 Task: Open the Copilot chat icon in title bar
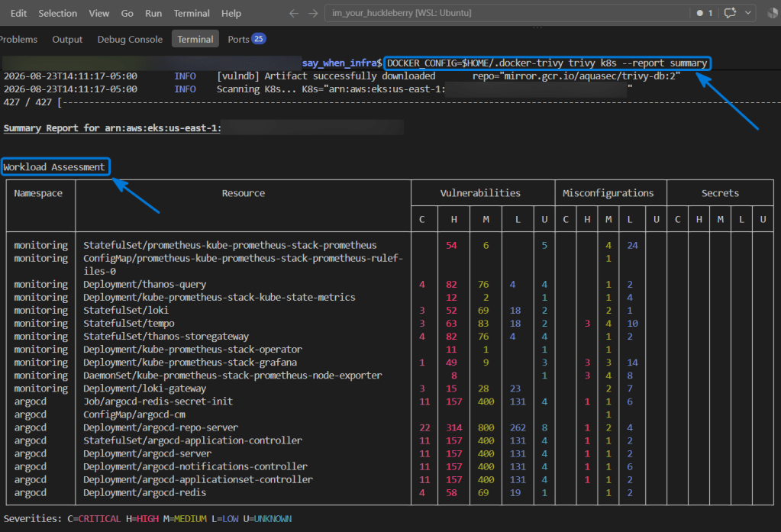coord(730,13)
